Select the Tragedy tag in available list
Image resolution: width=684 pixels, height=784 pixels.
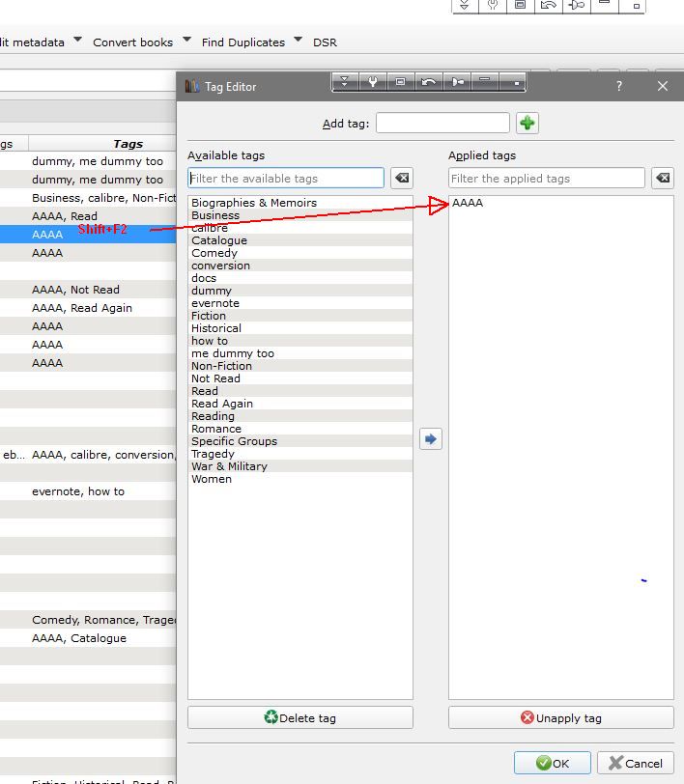pyautogui.click(x=300, y=454)
